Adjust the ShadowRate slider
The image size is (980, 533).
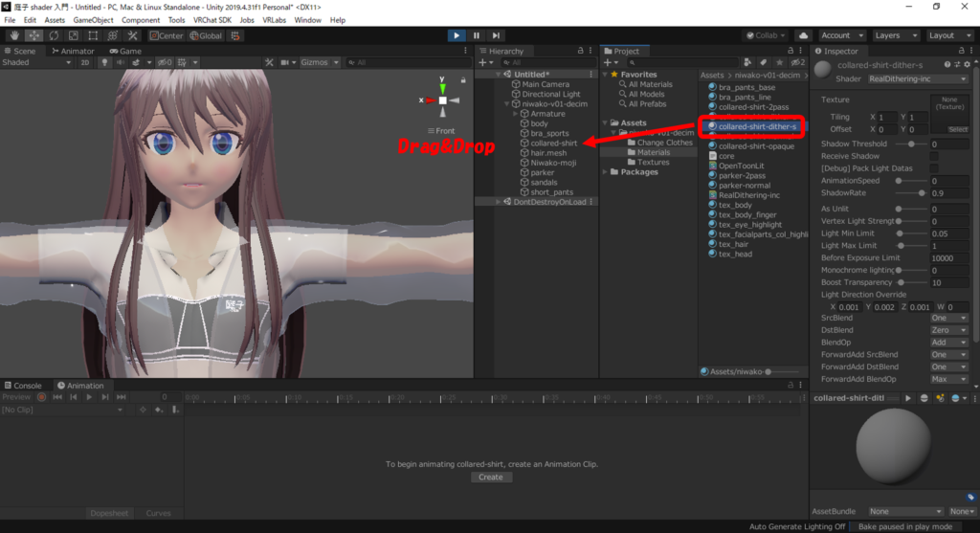point(922,193)
